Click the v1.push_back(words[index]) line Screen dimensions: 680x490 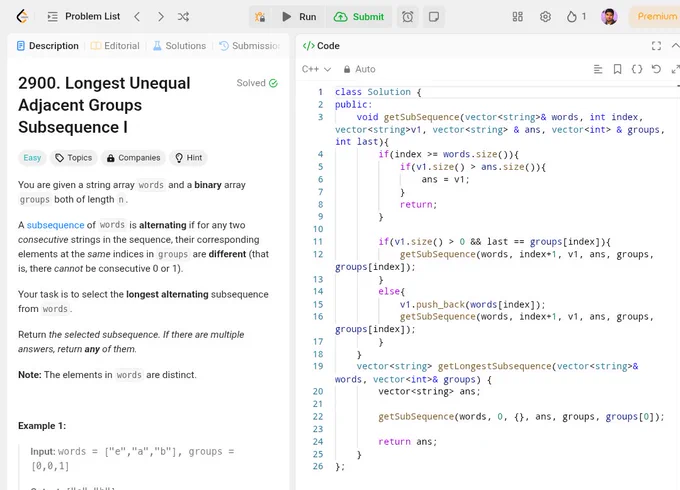point(472,304)
